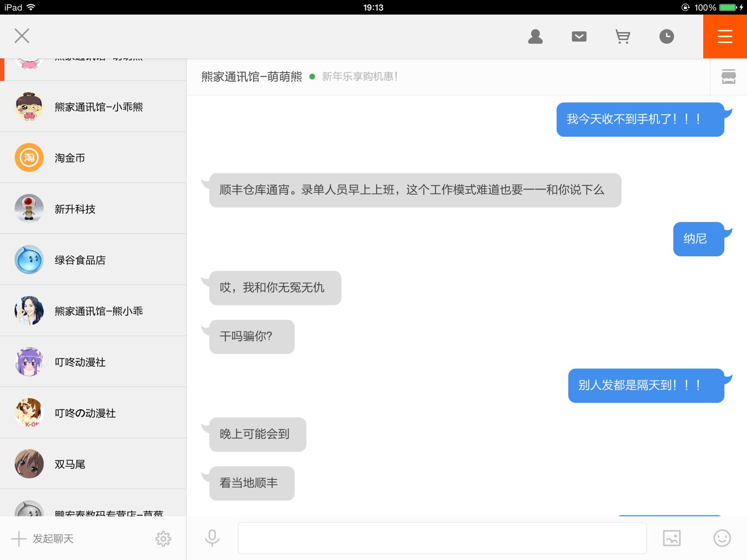Screen dimensions: 747x560
Task: Open chat with 新升科技
Action: pos(93,209)
